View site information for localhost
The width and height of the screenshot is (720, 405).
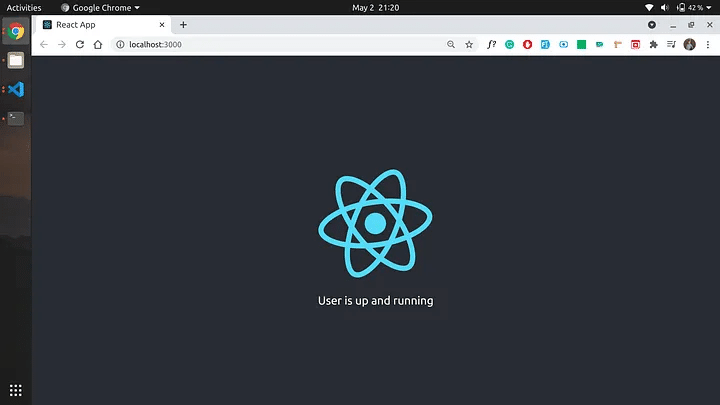[x=120, y=45]
